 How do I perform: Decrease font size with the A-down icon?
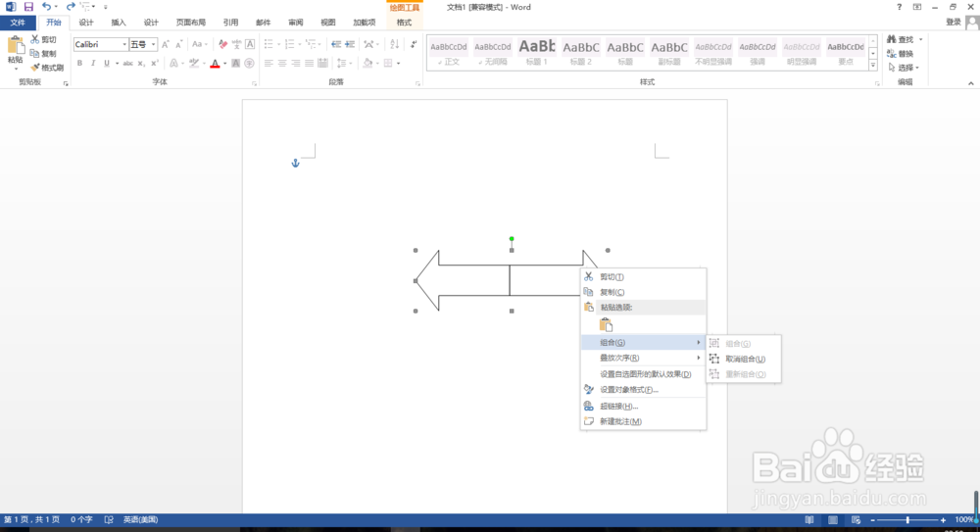point(178,44)
